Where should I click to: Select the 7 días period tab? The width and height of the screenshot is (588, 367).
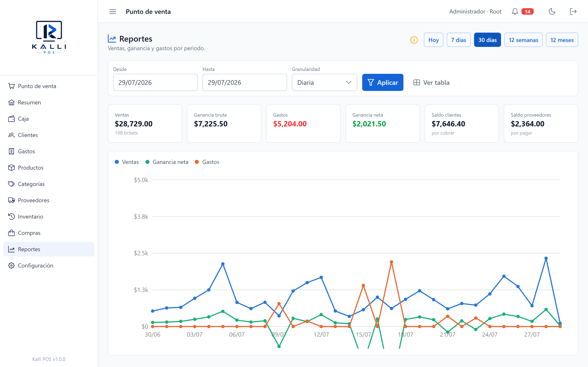click(x=459, y=40)
